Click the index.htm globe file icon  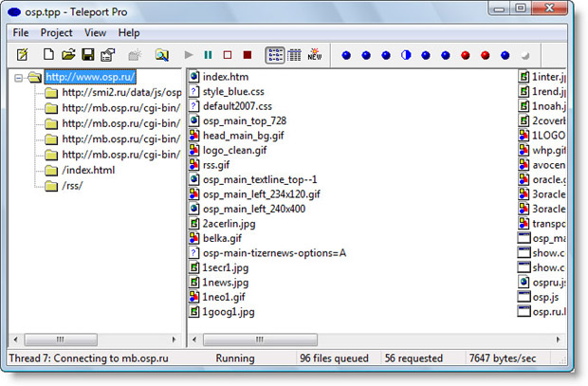tap(193, 77)
